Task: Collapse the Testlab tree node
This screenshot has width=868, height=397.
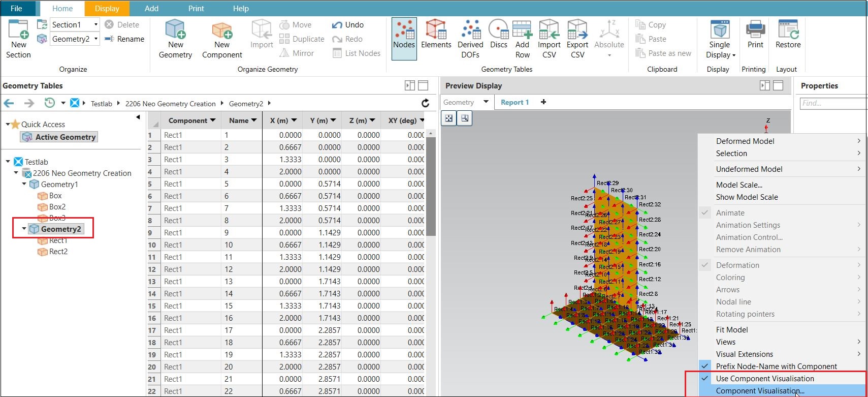Action: [x=8, y=162]
